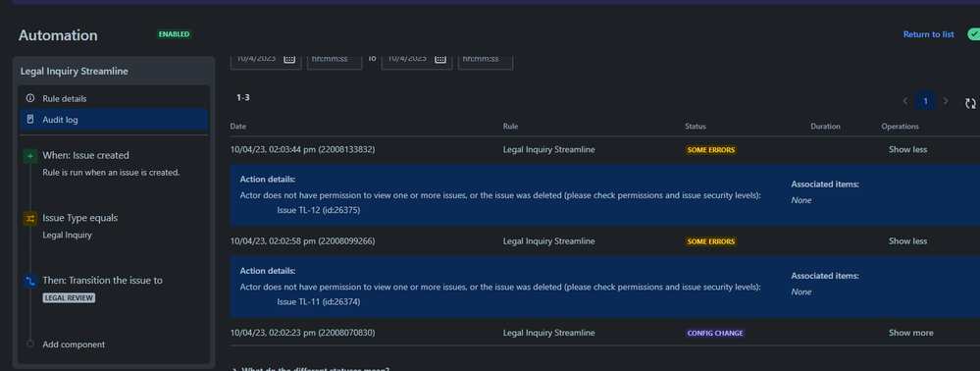Click the refresh audit log icon
This screenshot has height=371, width=980.
click(x=970, y=104)
